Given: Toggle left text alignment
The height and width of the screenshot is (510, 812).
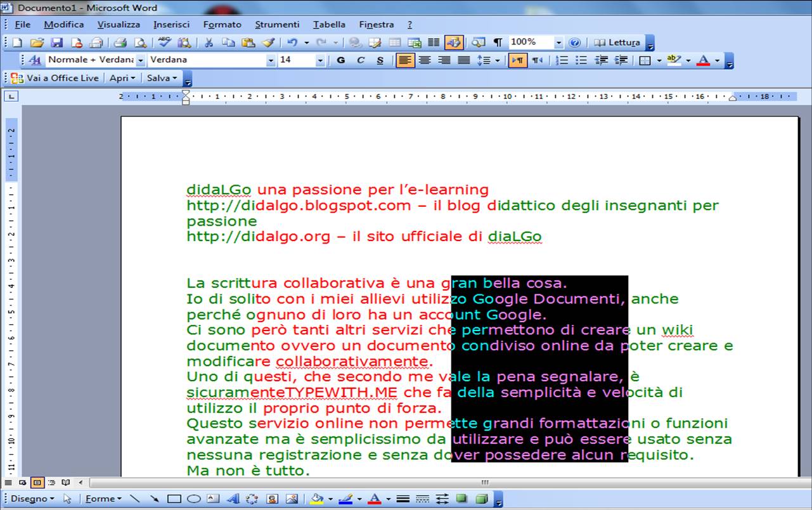Looking at the screenshot, I should [x=404, y=60].
